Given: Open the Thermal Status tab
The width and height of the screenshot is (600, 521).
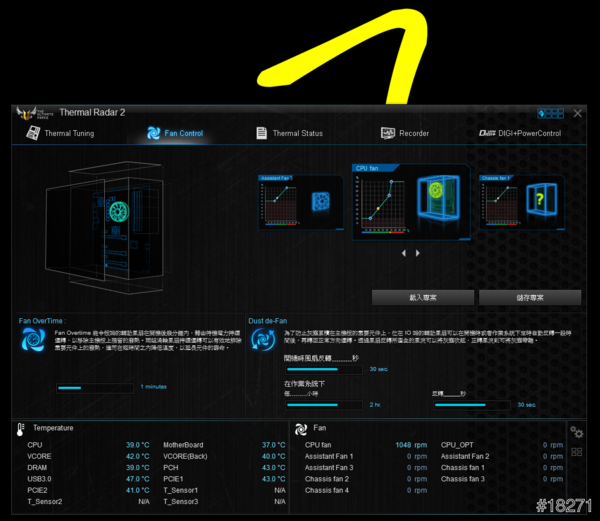Looking at the screenshot, I should click(x=289, y=133).
